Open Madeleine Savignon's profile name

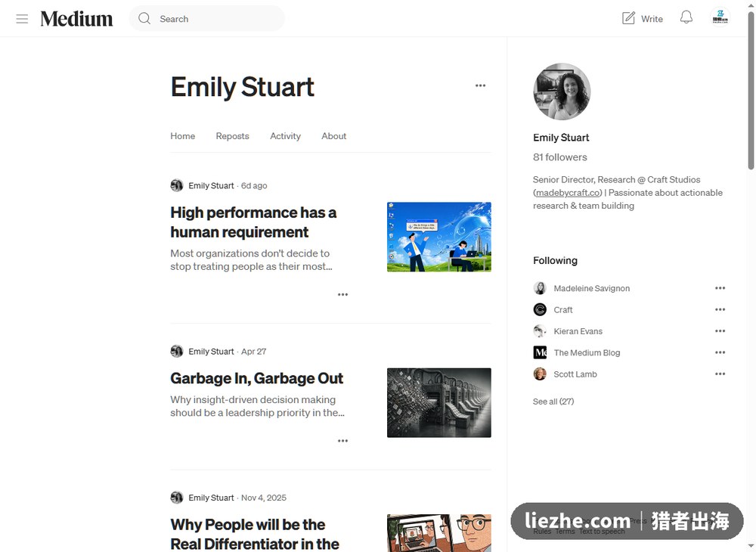(x=592, y=288)
